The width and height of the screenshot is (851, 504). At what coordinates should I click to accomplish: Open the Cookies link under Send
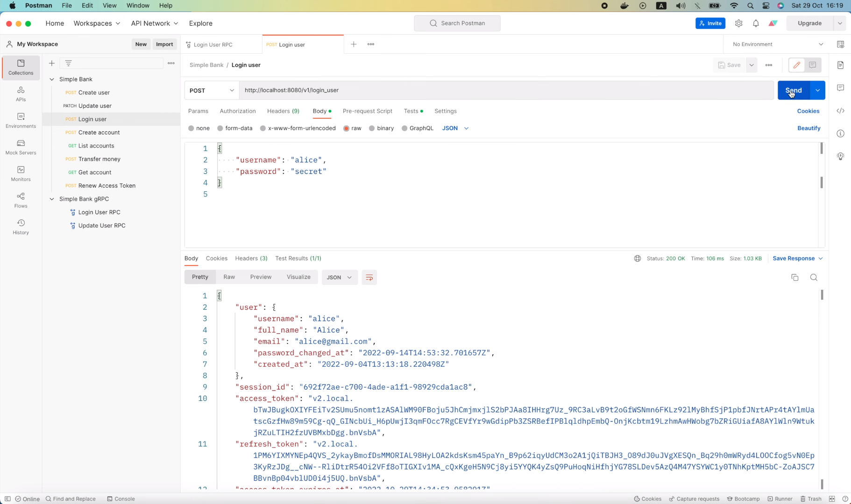[808, 111]
